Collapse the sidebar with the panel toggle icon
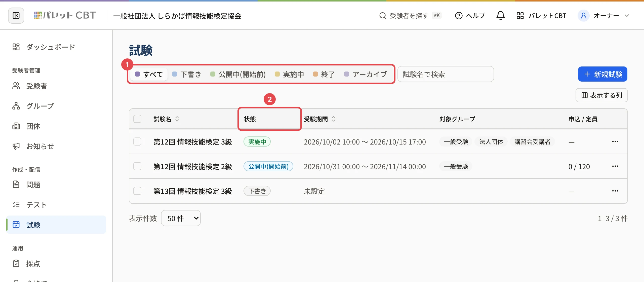Viewport: 644px width, 282px height. 16,16
